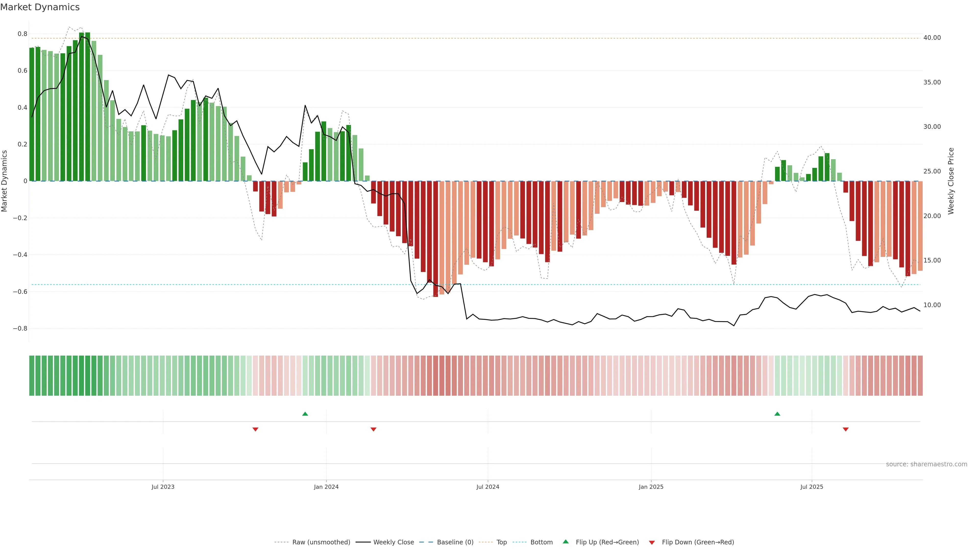Click the Weekly Close Price axis title
The width and height of the screenshot is (980, 551).
[x=951, y=181]
